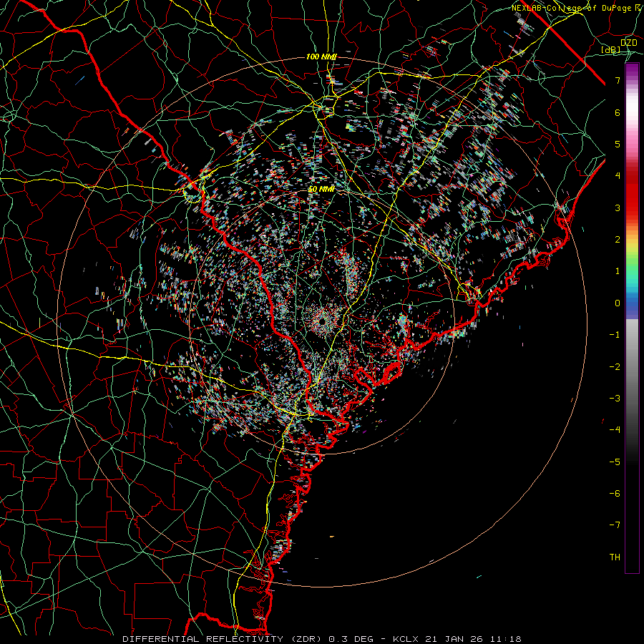This screenshot has height=644, width=644.
Task: Click the DIFFERENTIAL REFLECTIVITY (ZDR) caption
Action: (x=223, y=639)
